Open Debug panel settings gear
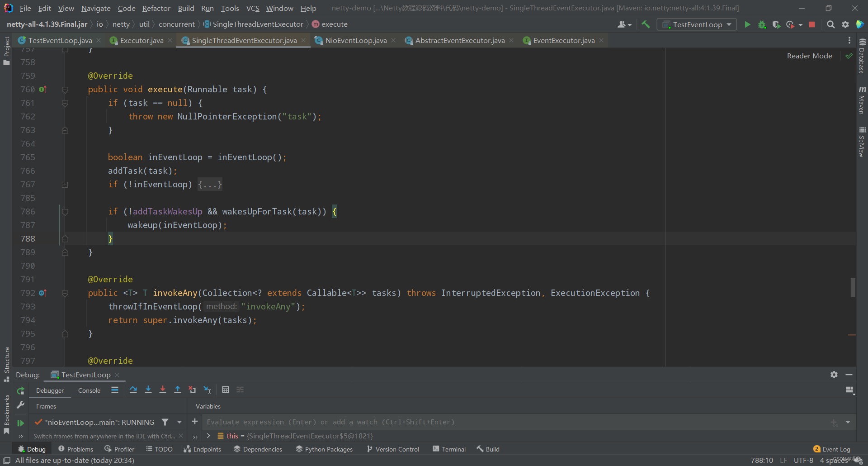The image size is (868, 466). [x=834, y=375]
